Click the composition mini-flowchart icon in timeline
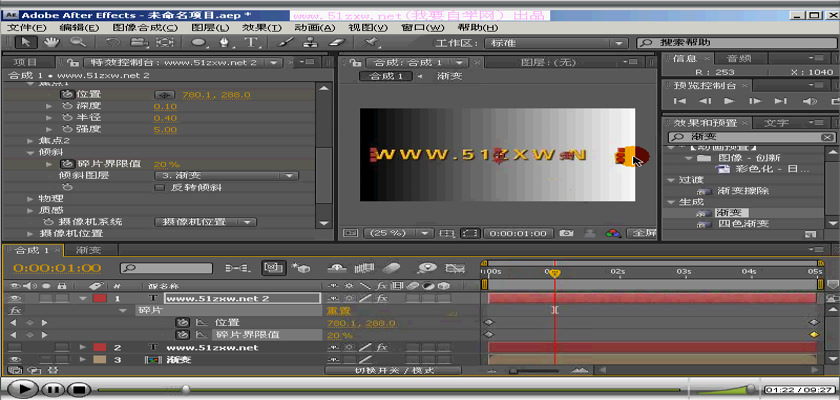 click(236, 267)
